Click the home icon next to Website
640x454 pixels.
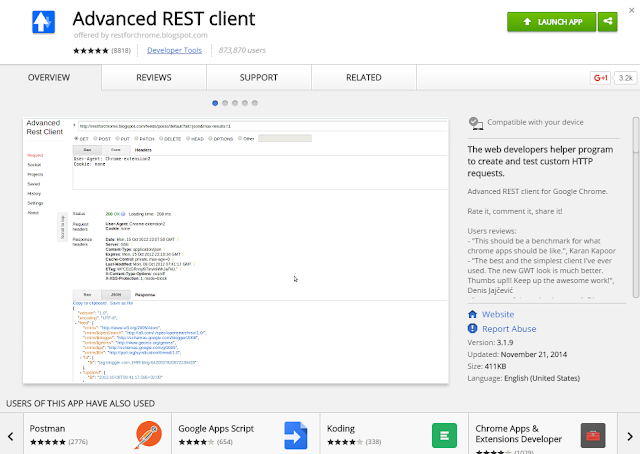[x=473, y=314]
